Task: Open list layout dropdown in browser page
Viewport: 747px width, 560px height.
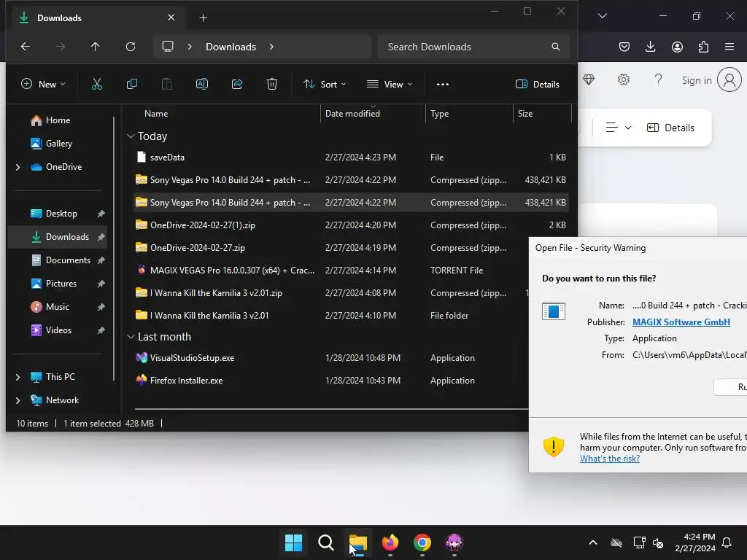Action: pyautogui.click(x=619, y=128)
